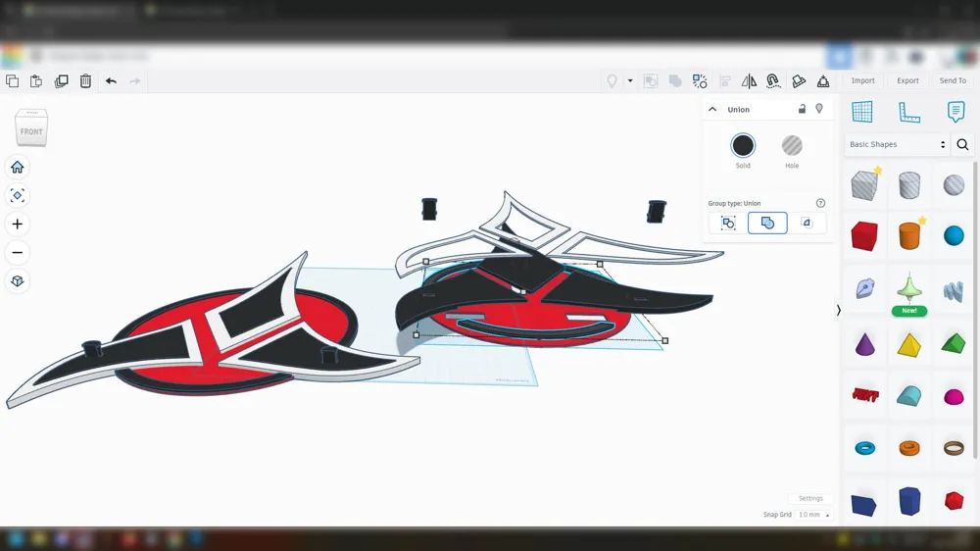Image resolution: width=980 pixels, height=551 pixels.
Task: Select the Solid color swatch
Action: (743, 146)
